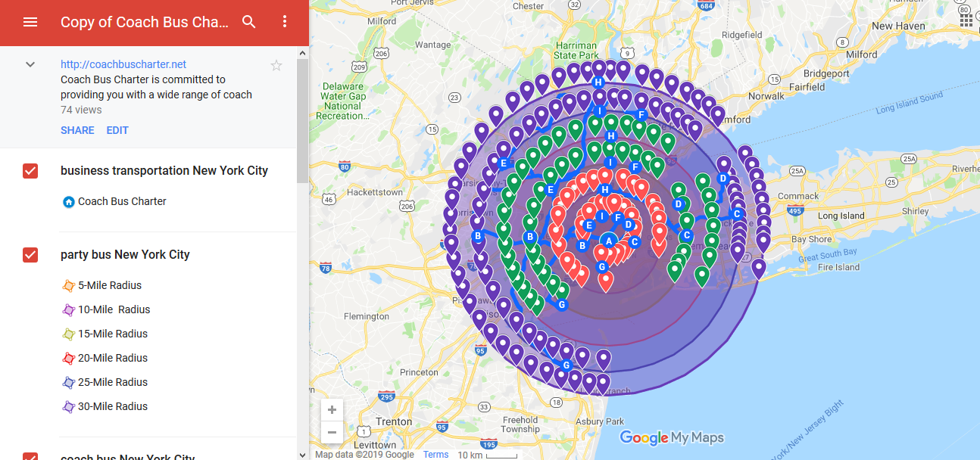The image size is (980, 460).
Task: Click the red 20-Mile Radius star icon
Action: click(x=70, y=358)
